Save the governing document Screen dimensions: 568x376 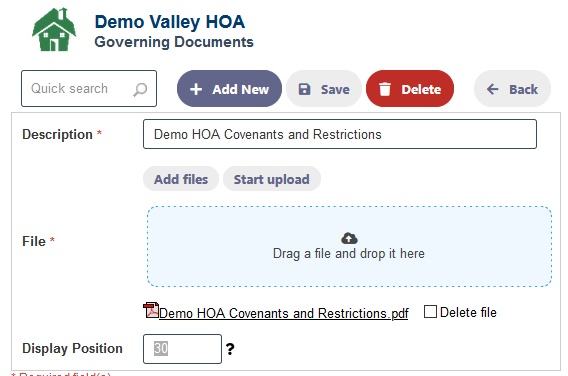324,89
